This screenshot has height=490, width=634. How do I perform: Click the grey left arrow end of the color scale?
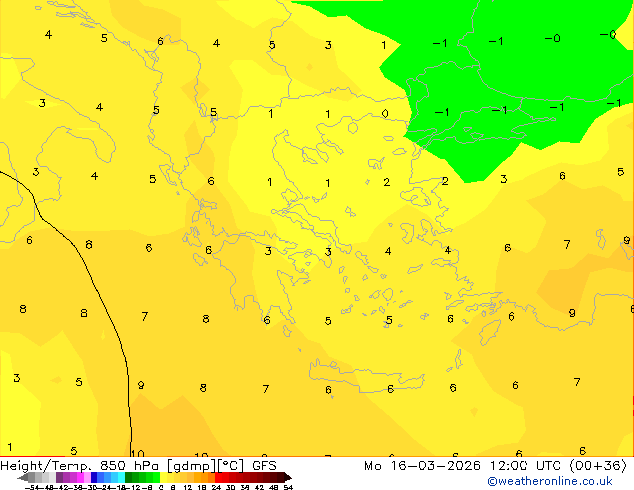pos(23,478)
